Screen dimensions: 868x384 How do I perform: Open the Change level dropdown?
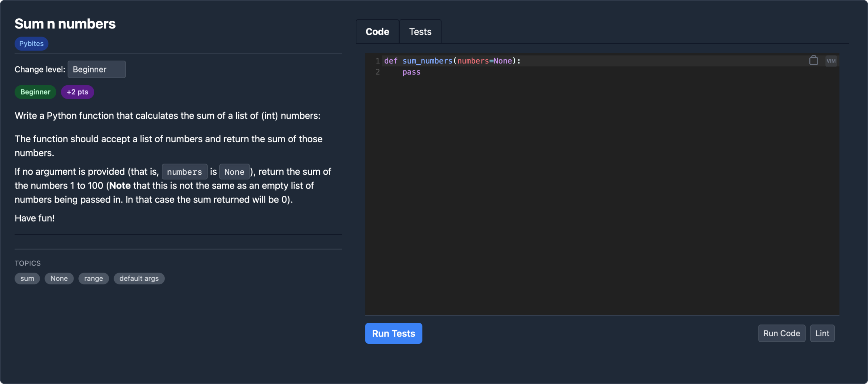[x=97, y=69]
